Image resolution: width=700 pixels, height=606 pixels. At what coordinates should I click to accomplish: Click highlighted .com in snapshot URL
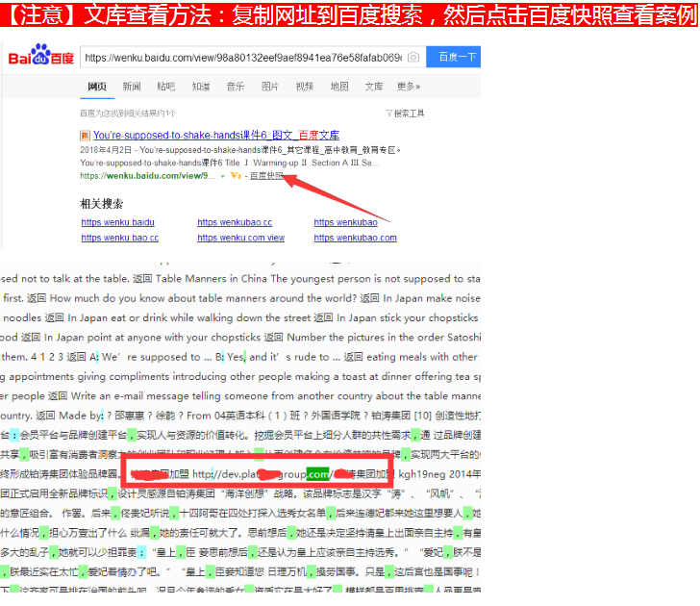coord(317,474)
